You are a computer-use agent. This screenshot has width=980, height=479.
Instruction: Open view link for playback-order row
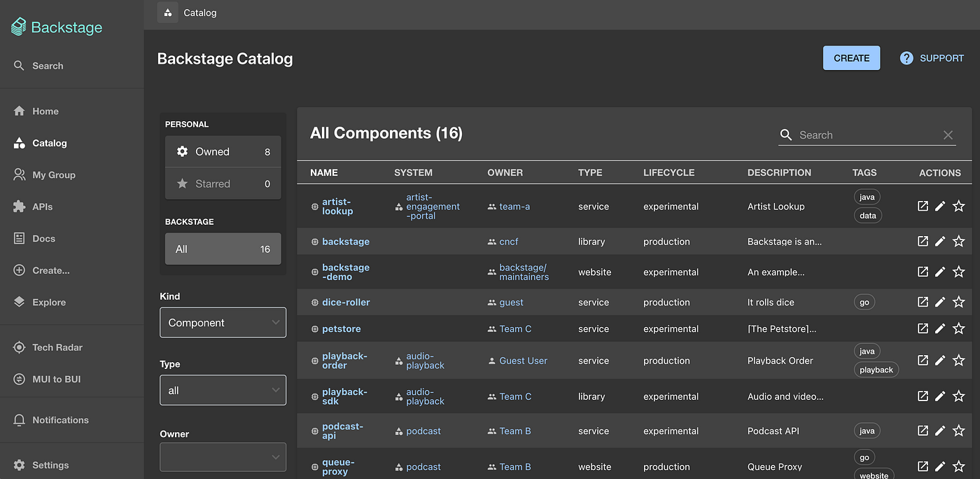[x=923, y=360]
